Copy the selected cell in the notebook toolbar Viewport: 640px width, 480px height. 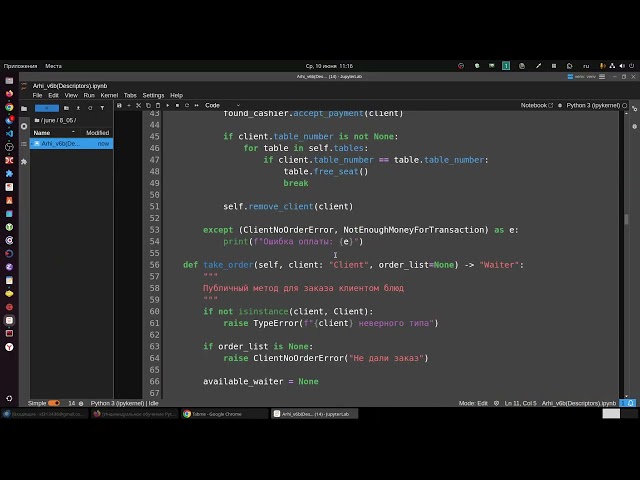(148, 105)
